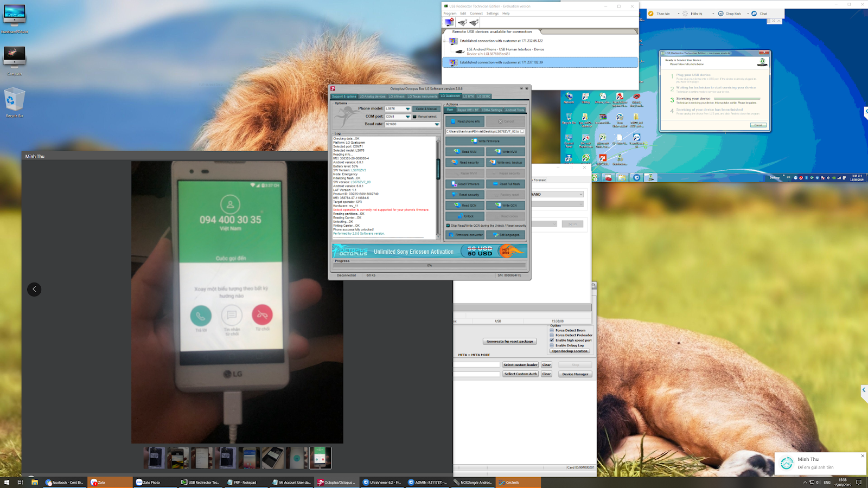Screen dimensions: 868x488
Task: Click Unlimited Sony Ericsson Activation banner
Action: point(430,251)
